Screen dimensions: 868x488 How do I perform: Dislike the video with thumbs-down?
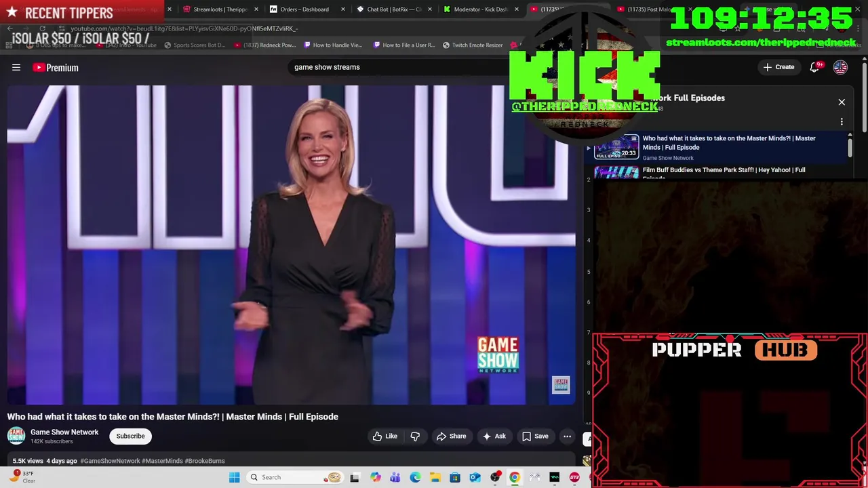click(x=415, y=436)
